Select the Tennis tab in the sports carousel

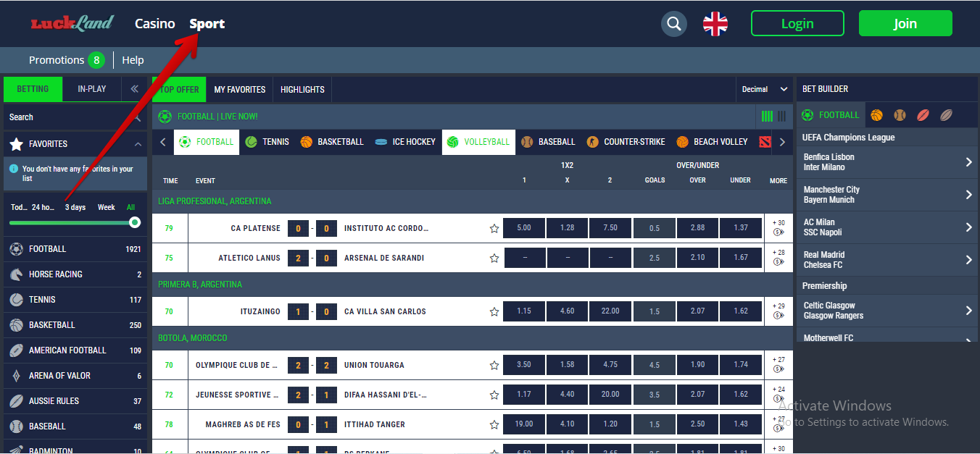point(267,142)
